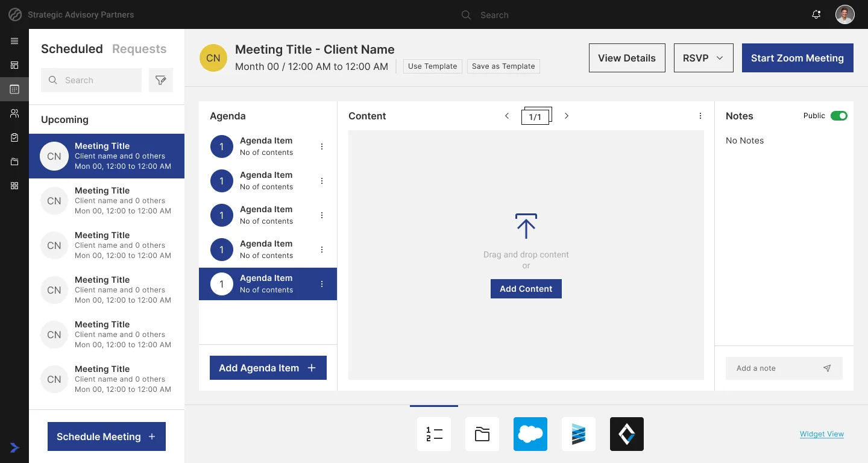Click the filter icon beside meeting search

pyautogui.click(x=161, y=80)
